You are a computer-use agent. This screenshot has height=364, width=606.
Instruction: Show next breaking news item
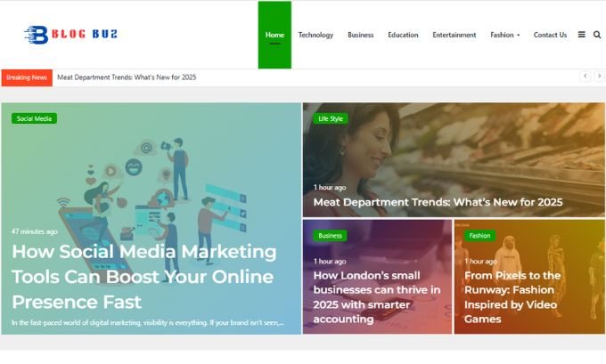pos(599,76)
